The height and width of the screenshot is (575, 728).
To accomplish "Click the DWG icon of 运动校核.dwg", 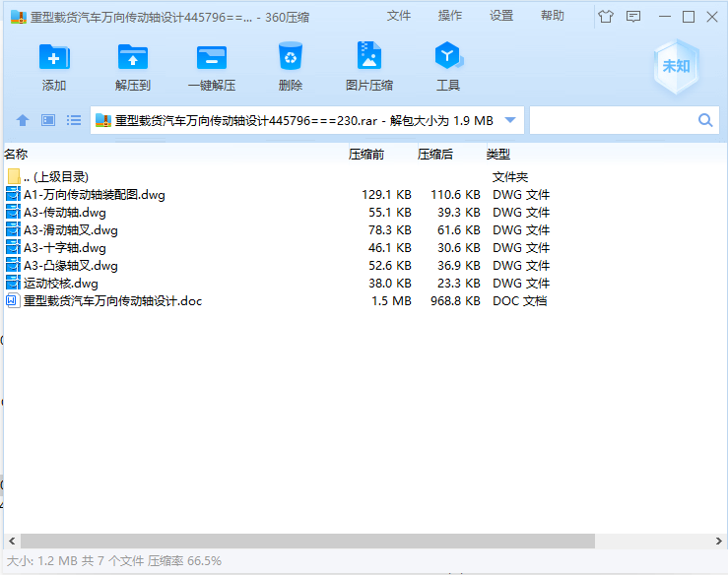I will click(13, 283).
